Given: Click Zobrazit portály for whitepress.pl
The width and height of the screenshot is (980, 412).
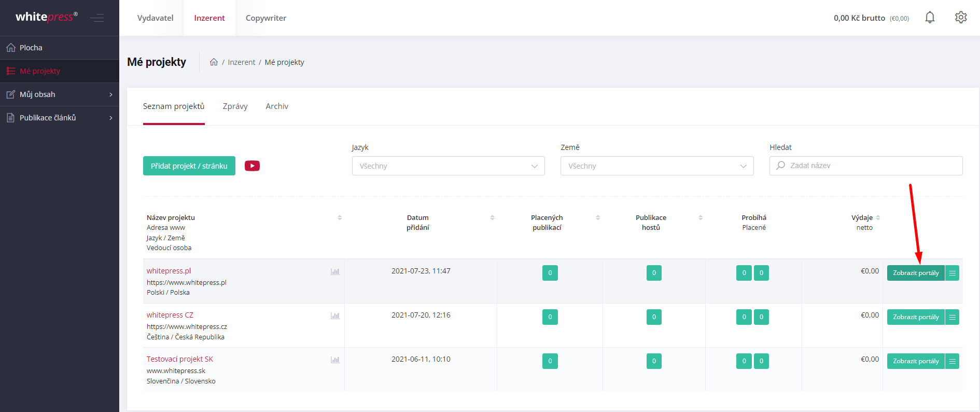Looking at the screenshot, I should click(x=916, y=273).
